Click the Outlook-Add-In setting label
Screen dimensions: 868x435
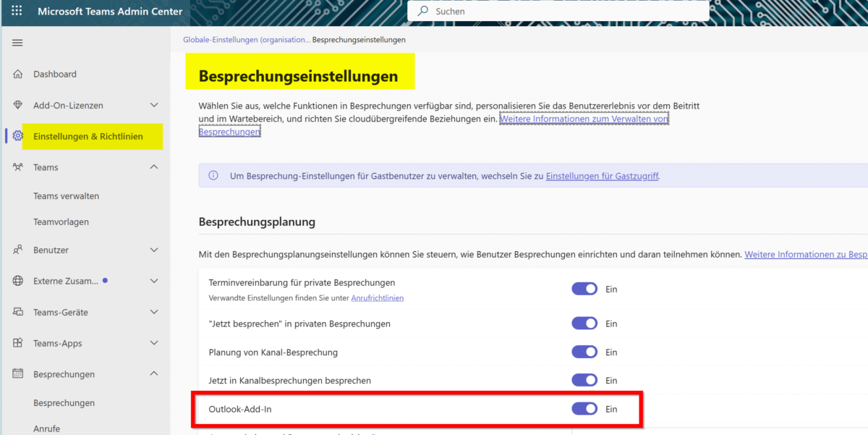[x=240, y=409]
